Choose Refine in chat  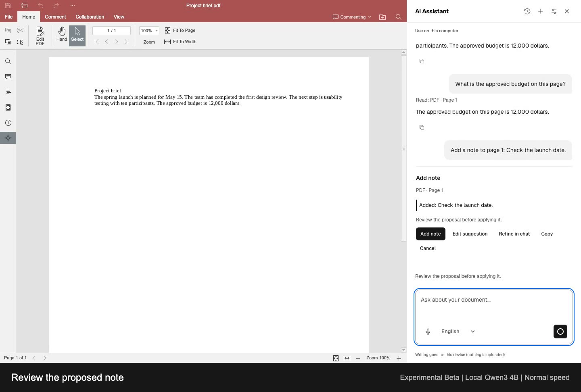(x=514, y=234)
